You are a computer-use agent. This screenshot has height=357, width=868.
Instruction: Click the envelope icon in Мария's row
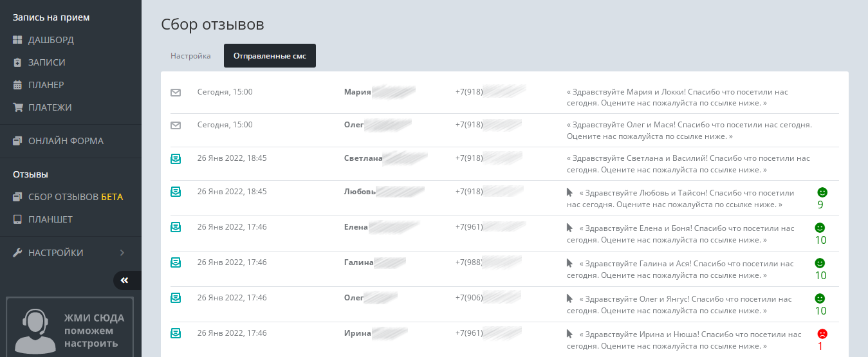click(x=176, y=92)
